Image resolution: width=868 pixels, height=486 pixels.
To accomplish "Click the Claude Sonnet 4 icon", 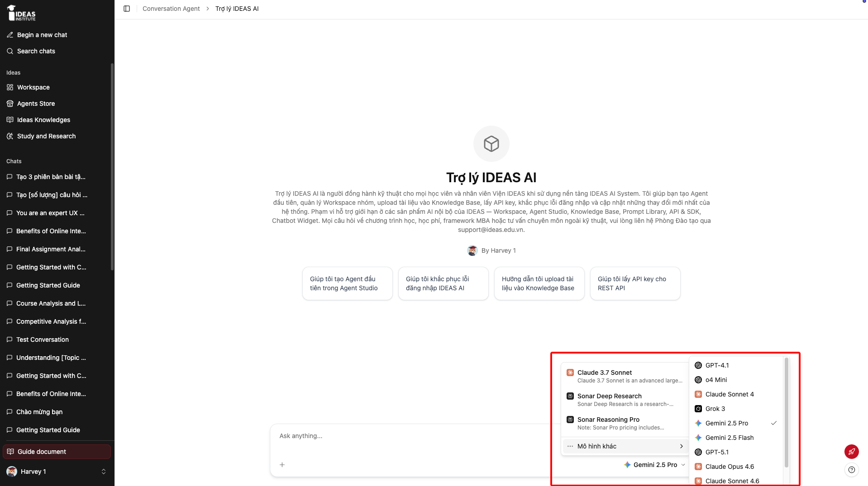I will point(698,394).
